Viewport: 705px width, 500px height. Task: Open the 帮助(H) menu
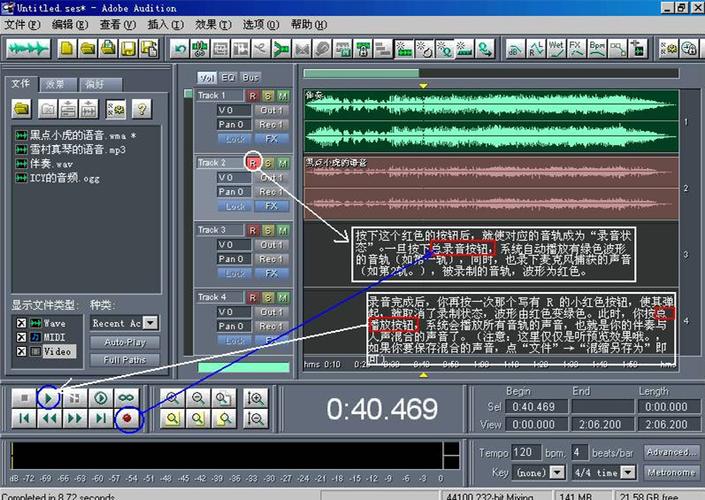point(308,24)
